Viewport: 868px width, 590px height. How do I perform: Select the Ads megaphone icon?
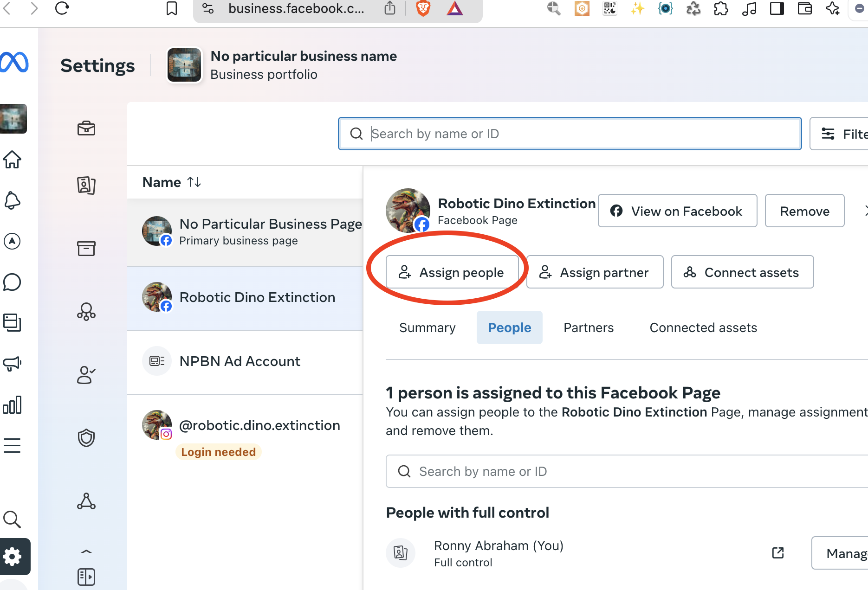pyautogui.click(x=13, y=364)
